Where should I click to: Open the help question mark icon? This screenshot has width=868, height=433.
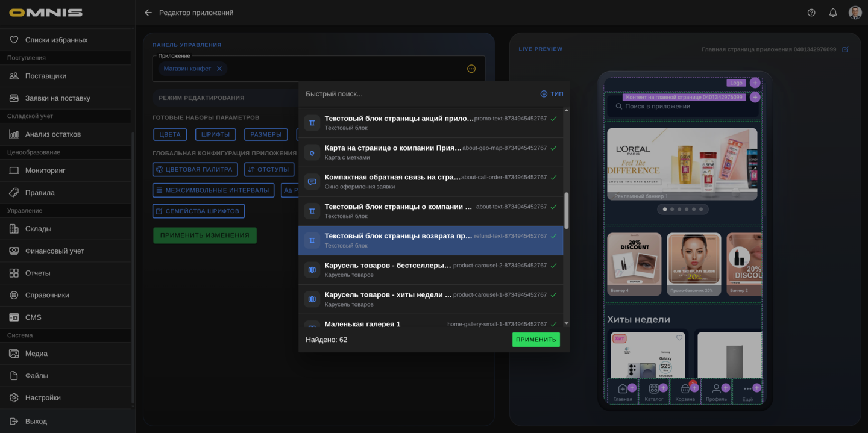click(x=811, y=13)
